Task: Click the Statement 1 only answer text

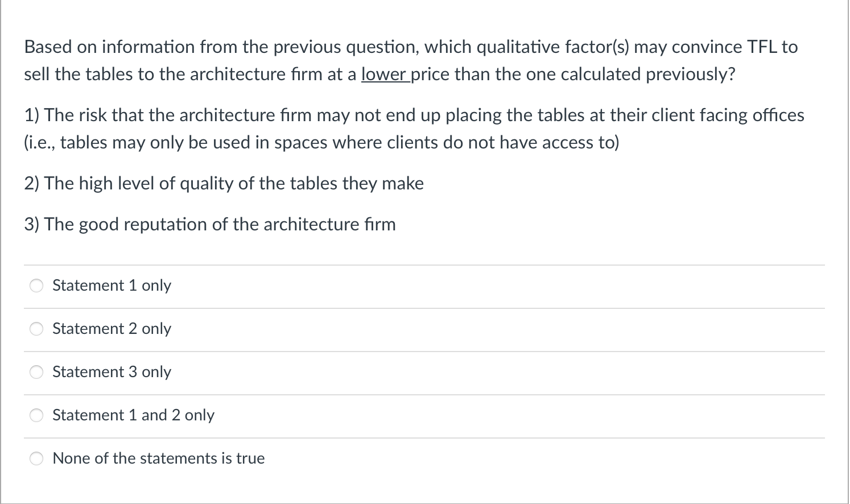Action: click(x=112, y=286)
